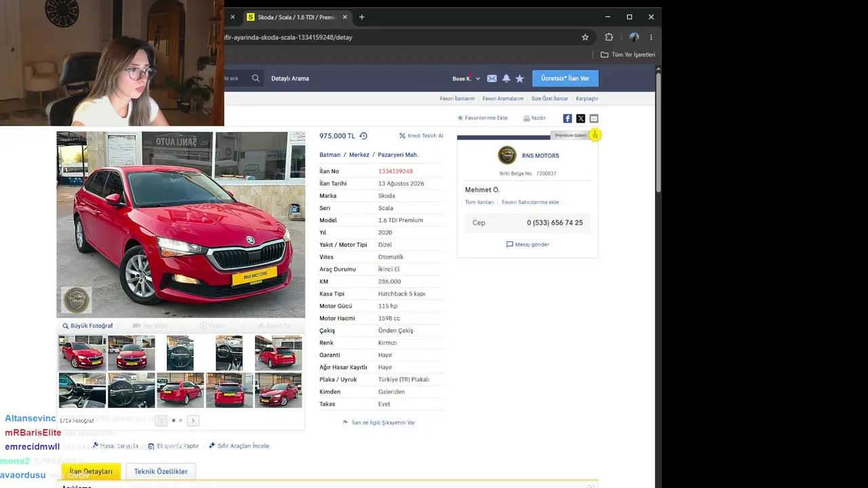Viewport: 868px width, 488px height.
Task: Click the browser address bar URL
Action: coord(289,37)
